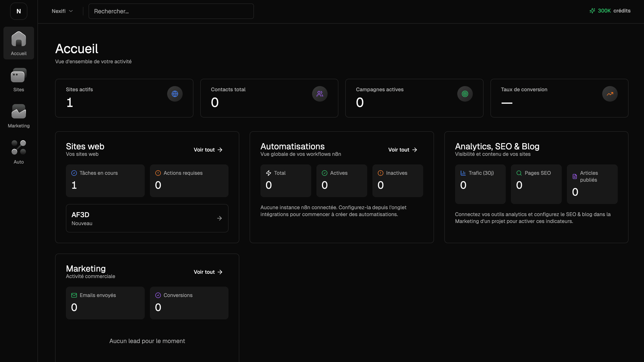
Task: Click the users icon on Contacts total
Action: coord(320,94)
